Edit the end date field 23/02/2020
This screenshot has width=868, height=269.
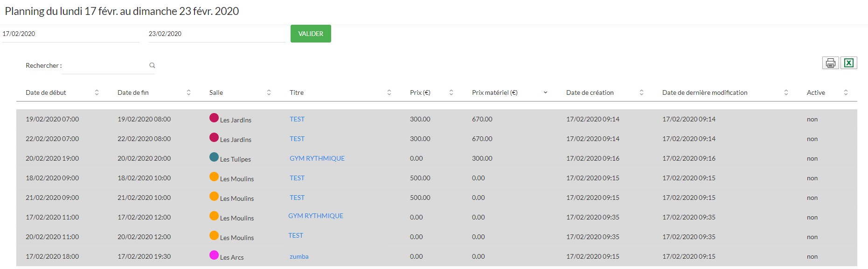217,34
